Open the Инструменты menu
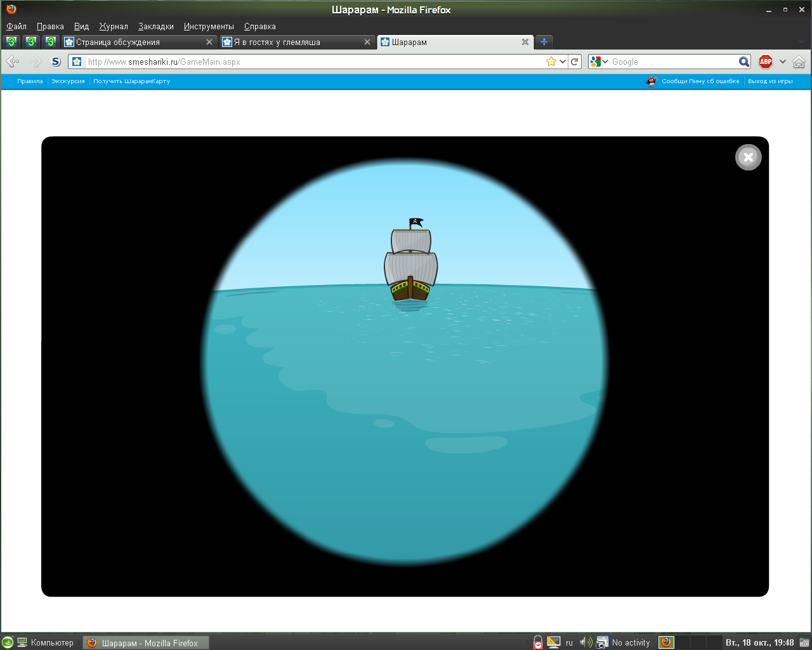 click(x=209, y=26)
